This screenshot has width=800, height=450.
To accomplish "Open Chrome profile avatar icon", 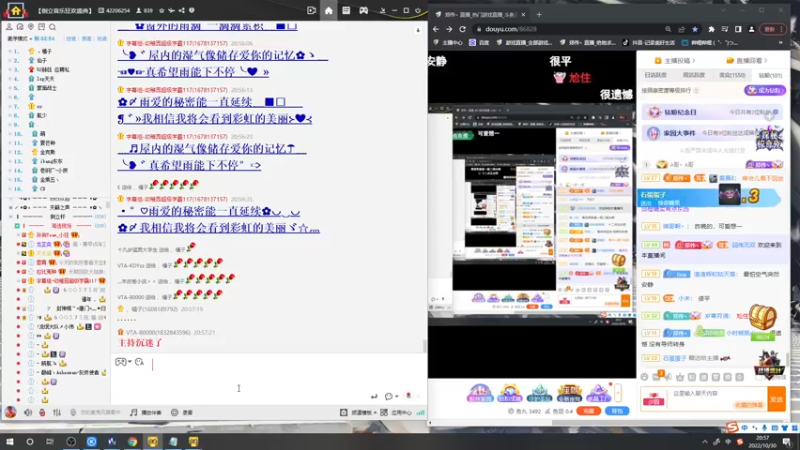I will (752, 29).
